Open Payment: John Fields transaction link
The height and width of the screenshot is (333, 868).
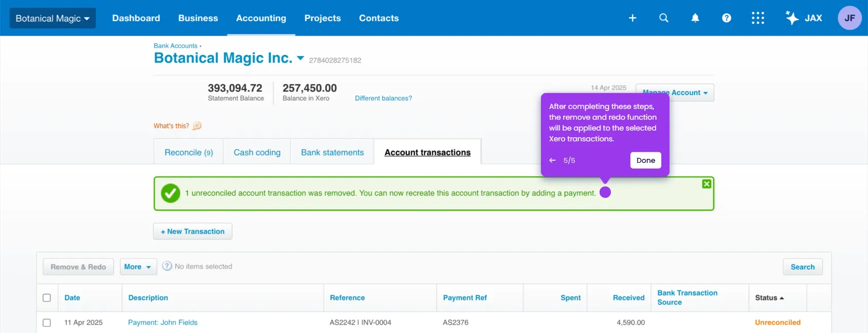pos(162,323)
